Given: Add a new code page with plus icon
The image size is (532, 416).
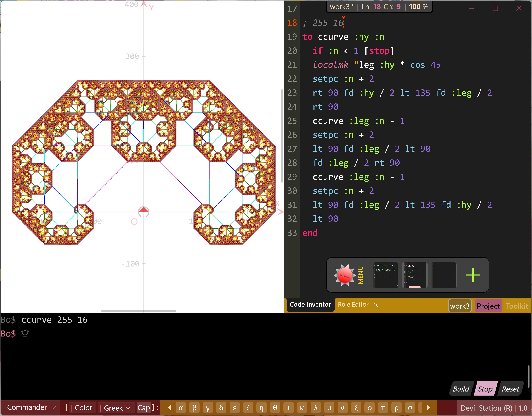Looking at the screenshot, I should pos(472,275).
